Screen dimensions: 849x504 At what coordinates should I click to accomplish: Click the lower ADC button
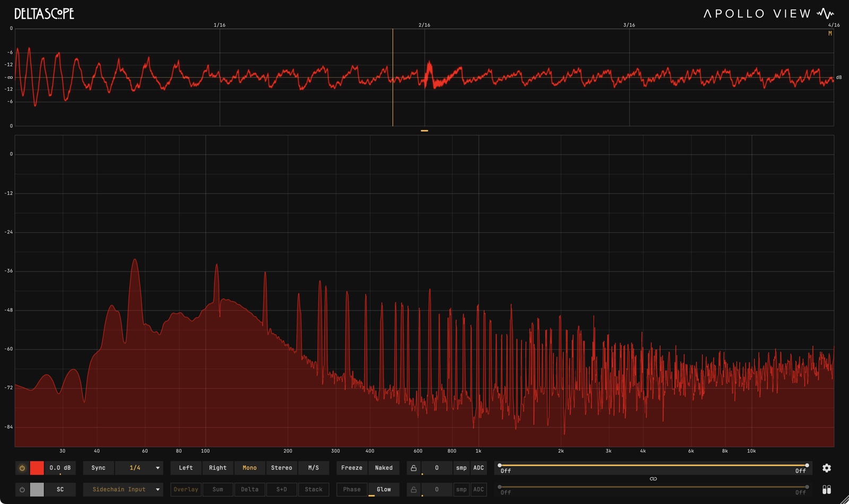pos(479,490)
